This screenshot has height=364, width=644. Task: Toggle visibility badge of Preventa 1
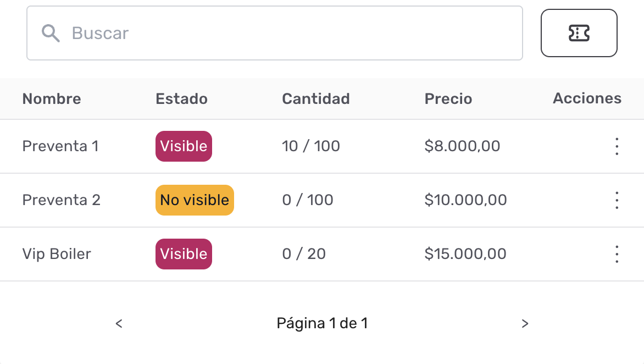pyautogui.click(x=184, y=146)
